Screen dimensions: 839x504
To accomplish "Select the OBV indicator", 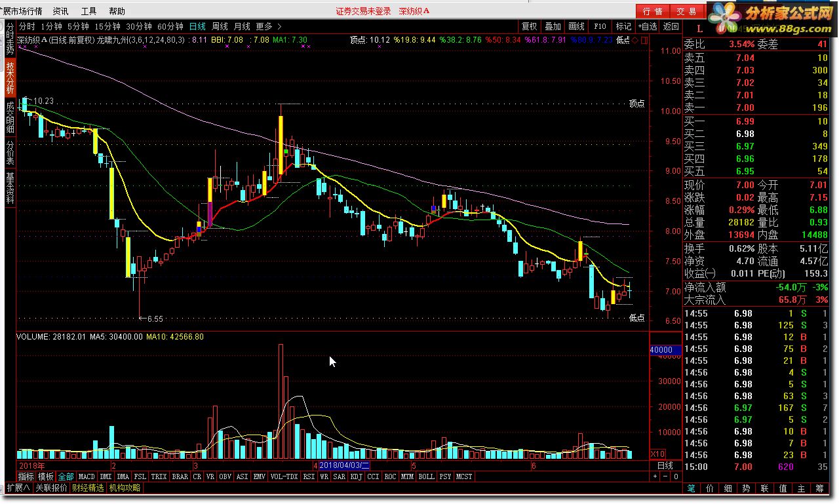I will click(225, 476).
